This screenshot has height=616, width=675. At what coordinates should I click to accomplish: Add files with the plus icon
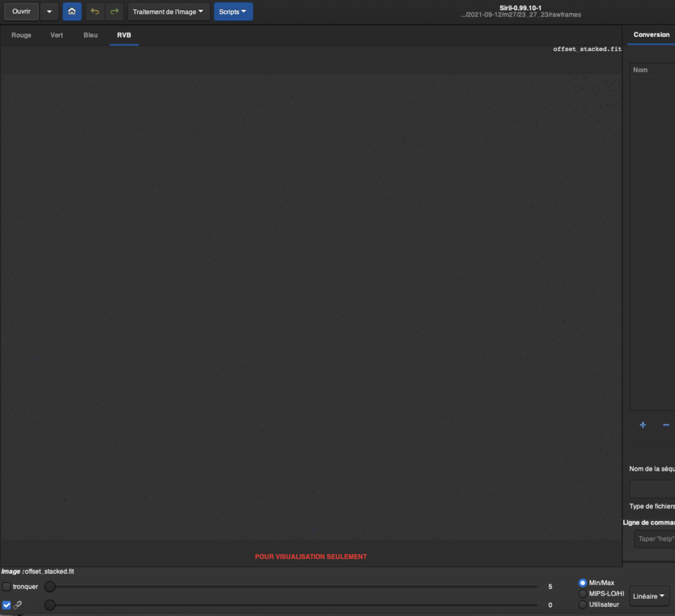pyautogui.click(x=643, y=425)
